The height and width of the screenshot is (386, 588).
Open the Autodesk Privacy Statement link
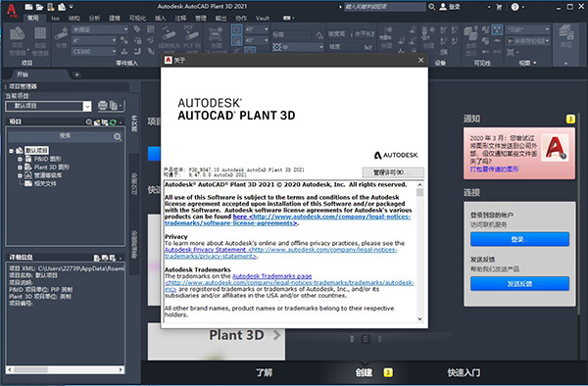click(x=281, y=253)
